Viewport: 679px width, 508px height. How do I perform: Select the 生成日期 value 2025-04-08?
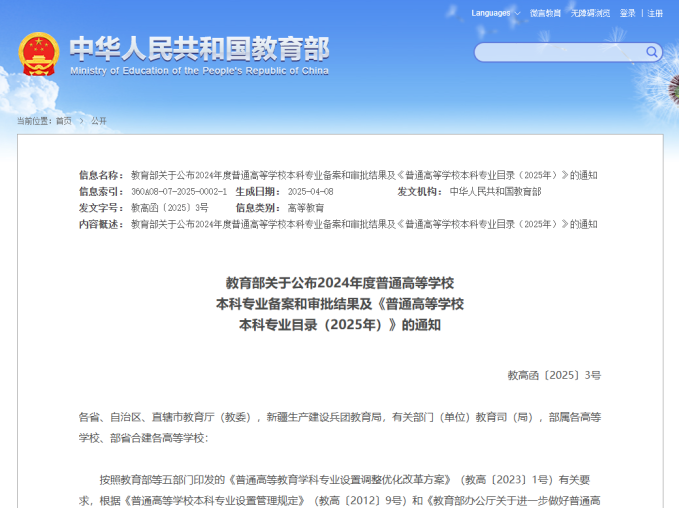click(x=310, y=191)
